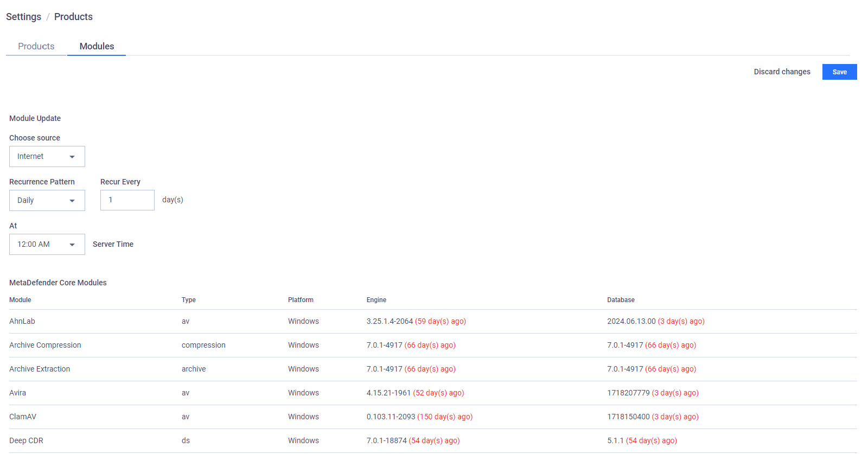
Task: Select the Archive Extraction module name
Action: click(40, 369)
